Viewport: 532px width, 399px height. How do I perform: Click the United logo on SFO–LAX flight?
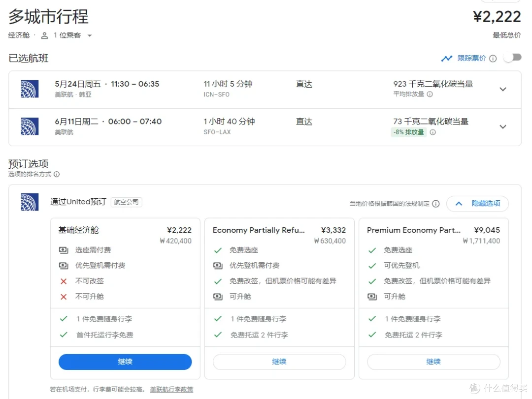point(30,126)
